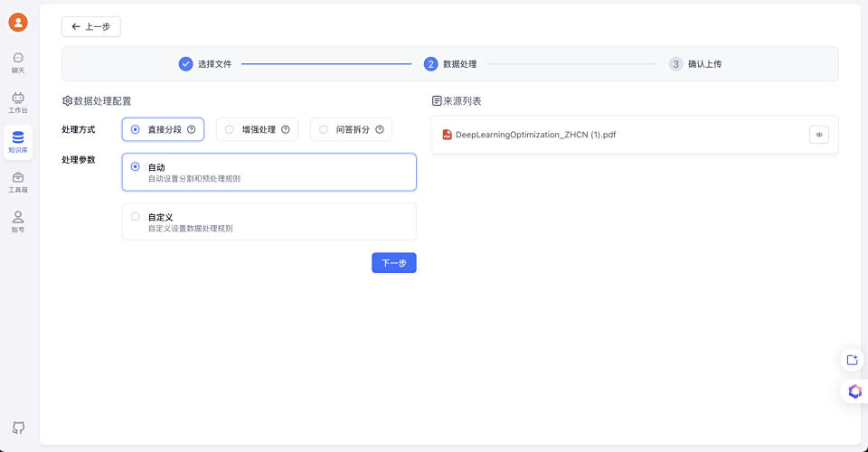Click the 处理方式 label
The height and width of the screenshot is (452, 868).
(78, 129)
